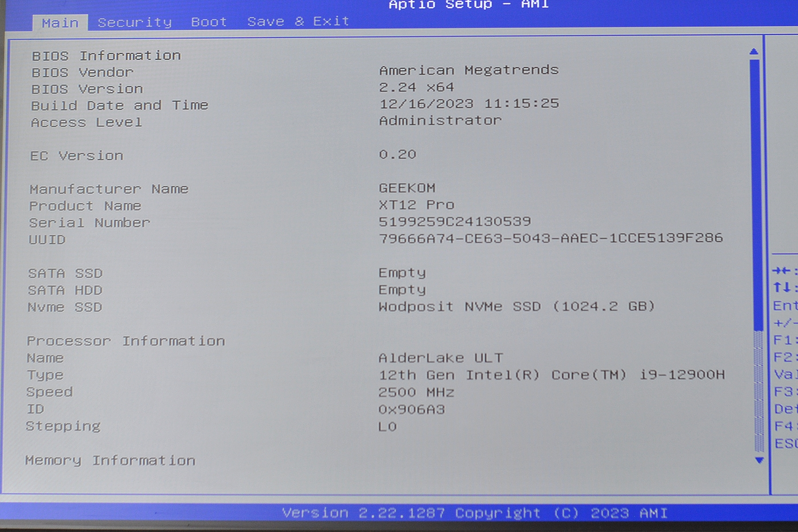Select the processor Speed label

50,392
